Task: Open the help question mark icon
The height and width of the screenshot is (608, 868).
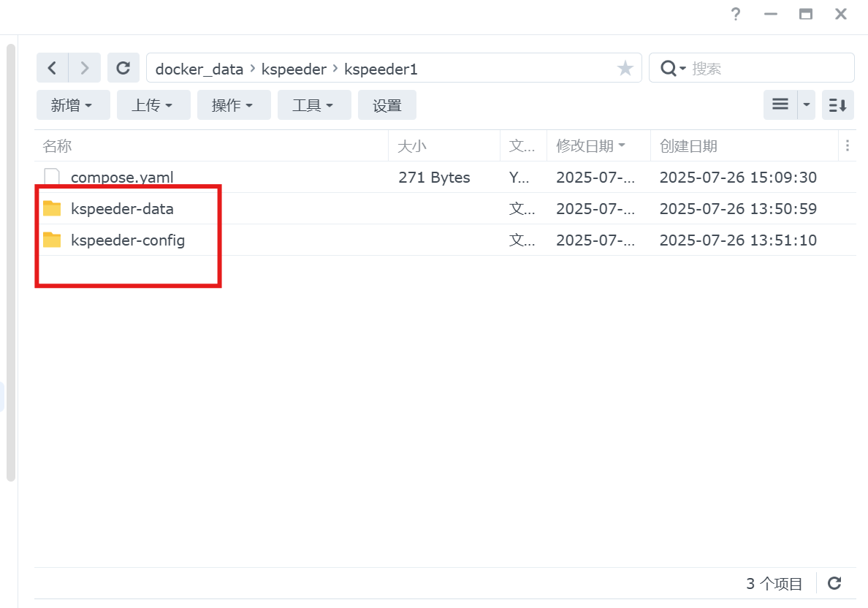Action: (x=736, y=15)
